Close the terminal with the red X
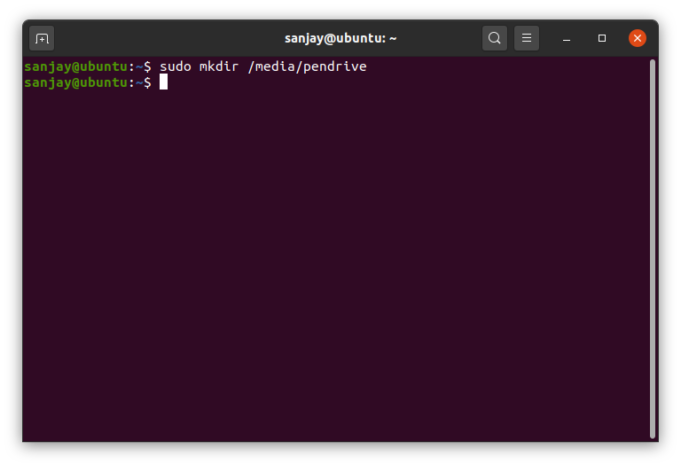This screenshot has width=681, height=467. [637, 38]
